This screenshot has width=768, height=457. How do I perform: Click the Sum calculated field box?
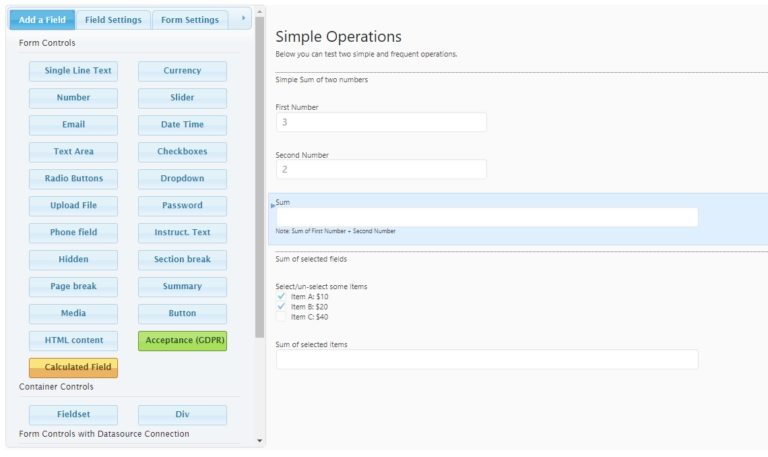(487, 217)
